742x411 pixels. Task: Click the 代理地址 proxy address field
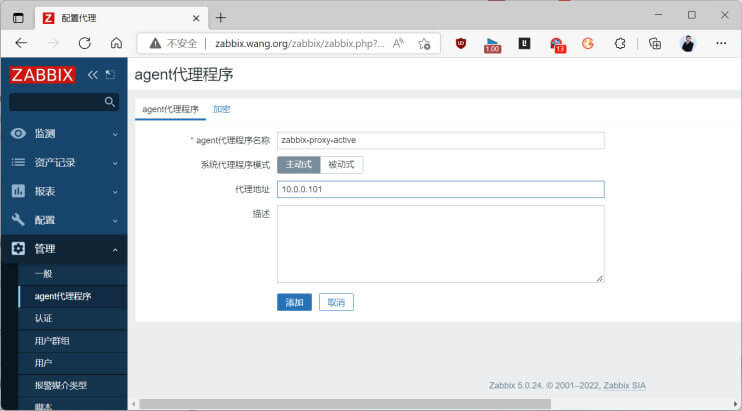click(x=441, y=189)
